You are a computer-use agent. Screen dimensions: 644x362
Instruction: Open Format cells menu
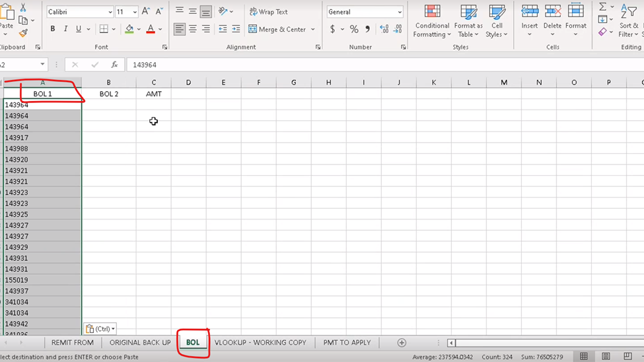(576, 20)
